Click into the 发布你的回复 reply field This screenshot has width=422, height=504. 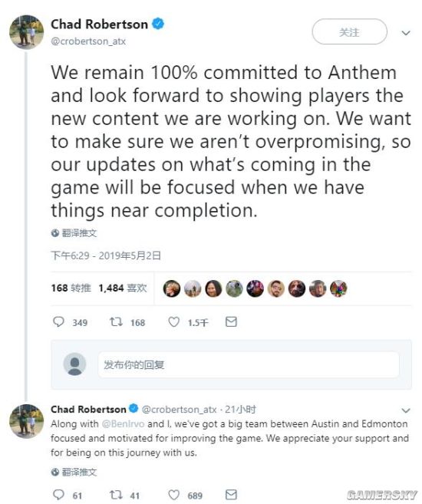pyautogui.click(x=249, y=364)
